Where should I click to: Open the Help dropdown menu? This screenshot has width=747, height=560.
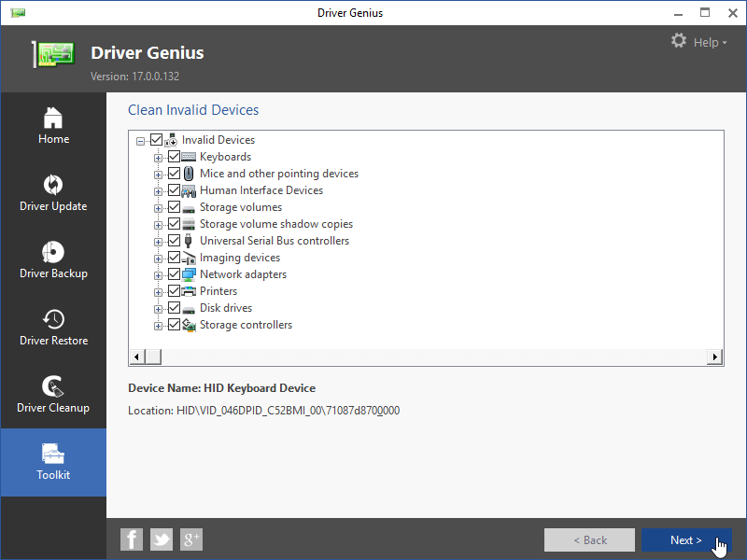tap(710, 42)
